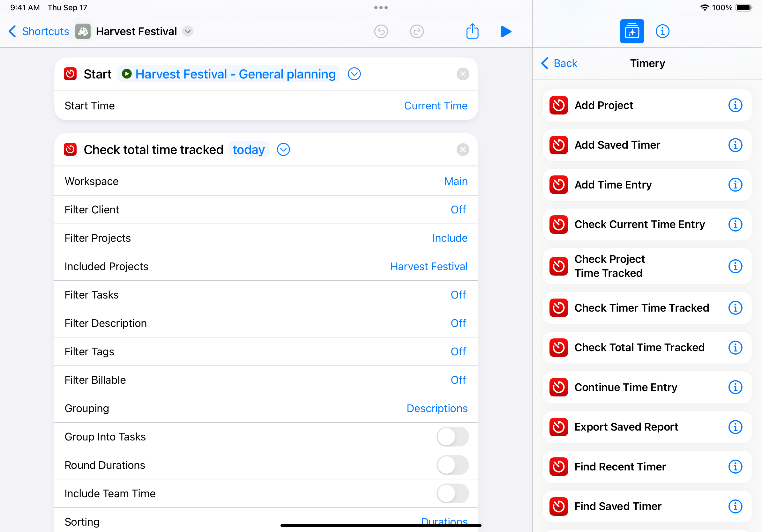Show info for Find Recent Timer

(735, 467)
